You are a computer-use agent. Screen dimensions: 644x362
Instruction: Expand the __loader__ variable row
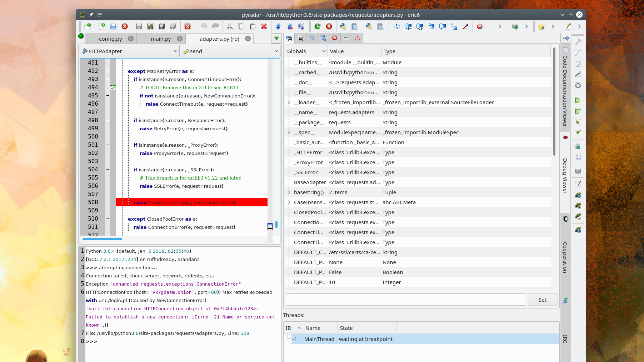click(289, 102)
